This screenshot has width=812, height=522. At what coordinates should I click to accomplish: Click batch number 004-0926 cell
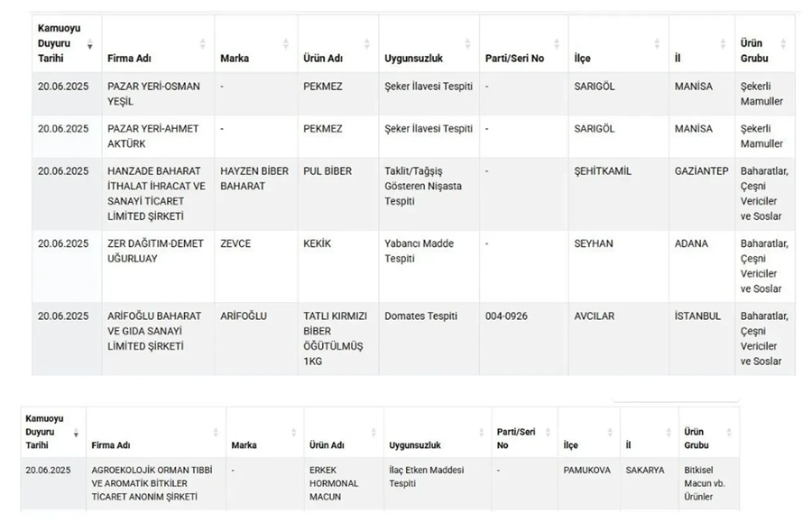(x=523, y=339)
